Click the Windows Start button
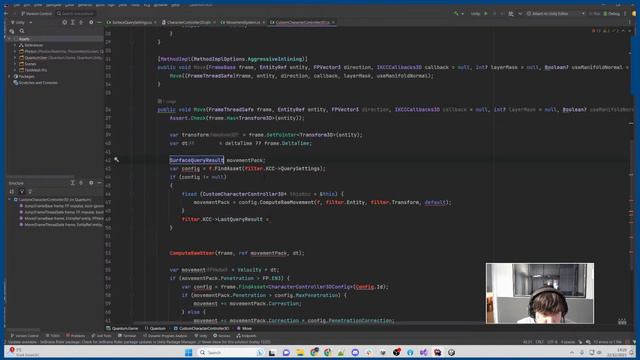The width and height of the screenshot is (640, 360). (x=188, y=352)
